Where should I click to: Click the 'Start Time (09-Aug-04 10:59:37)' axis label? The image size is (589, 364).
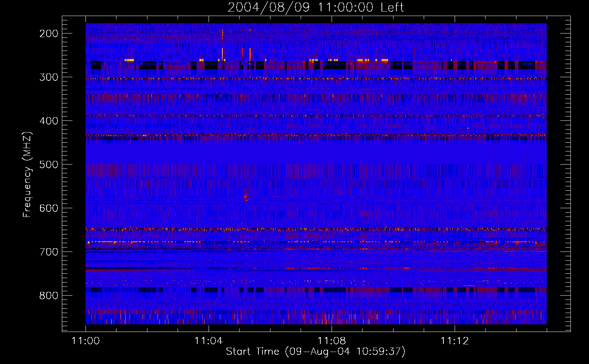(x=316, y=352)
